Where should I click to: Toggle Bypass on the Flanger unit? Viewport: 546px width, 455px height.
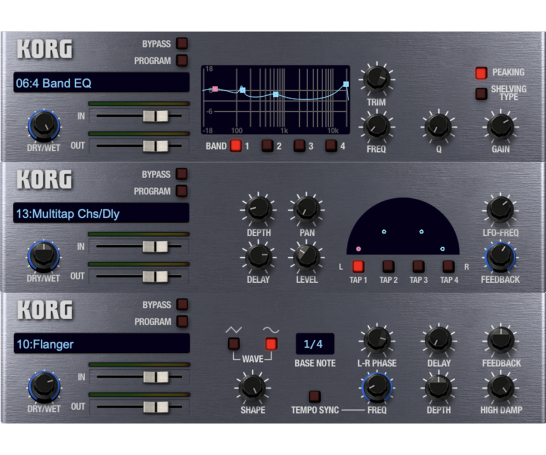(x=182, y=304)
